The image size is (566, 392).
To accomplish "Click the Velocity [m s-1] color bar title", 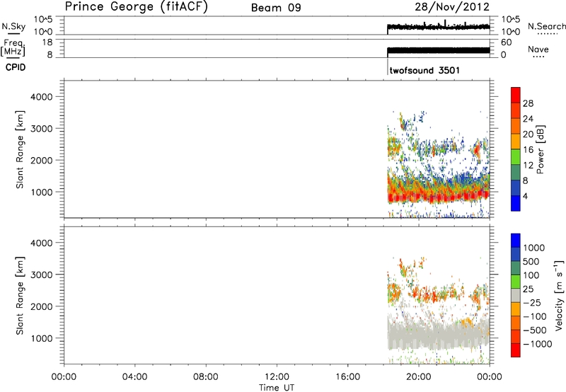I will tap(559, 295).
